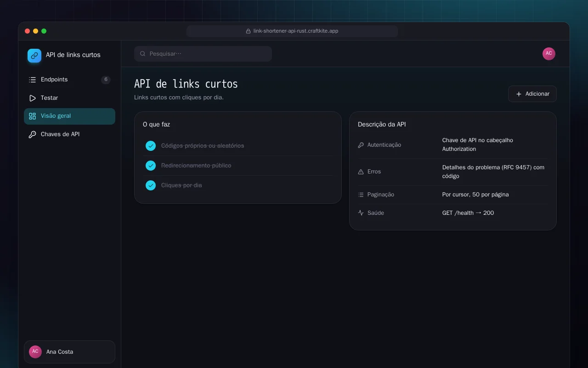
Task: Open the Endpoints section
Action: click(69, 80)
